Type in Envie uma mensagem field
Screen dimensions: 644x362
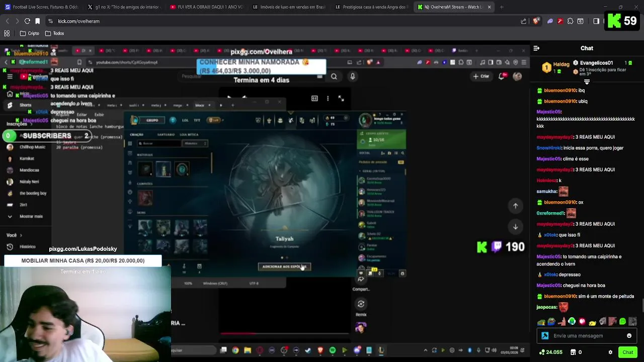pos(586,336)
